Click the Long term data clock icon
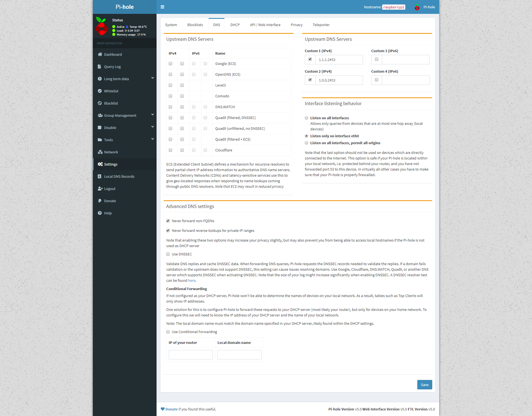Image resolution: width=532 pixels, height=416 pixels. (100, 79)
